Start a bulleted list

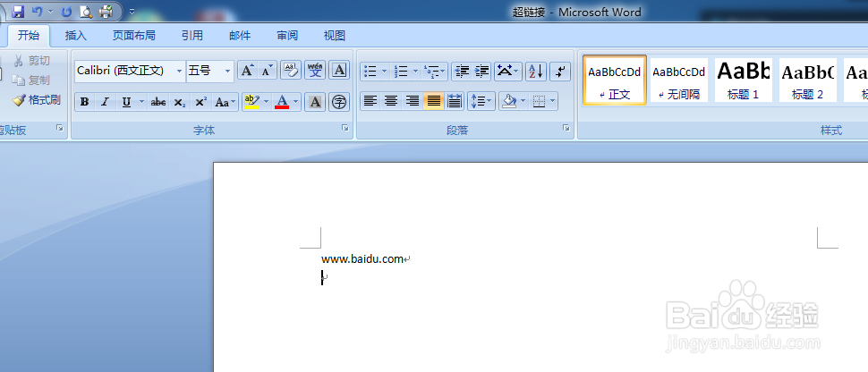[370, 71]
